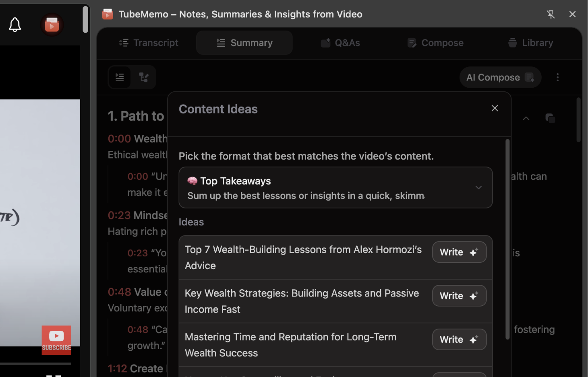The height and width of the screenshot is (377, 588).
Task: Click the notification bell icon
Action: tap(15, 25)
